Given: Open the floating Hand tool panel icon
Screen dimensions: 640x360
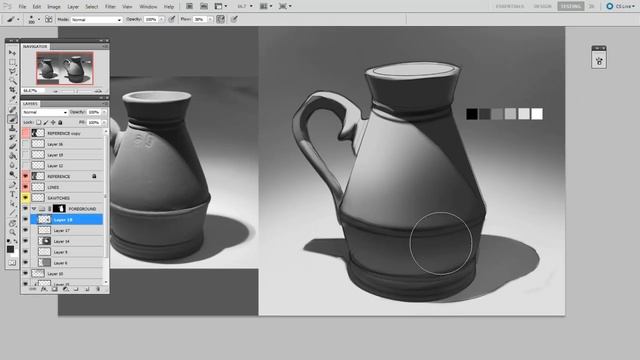Looking at the screenshot, I should 599,61.
